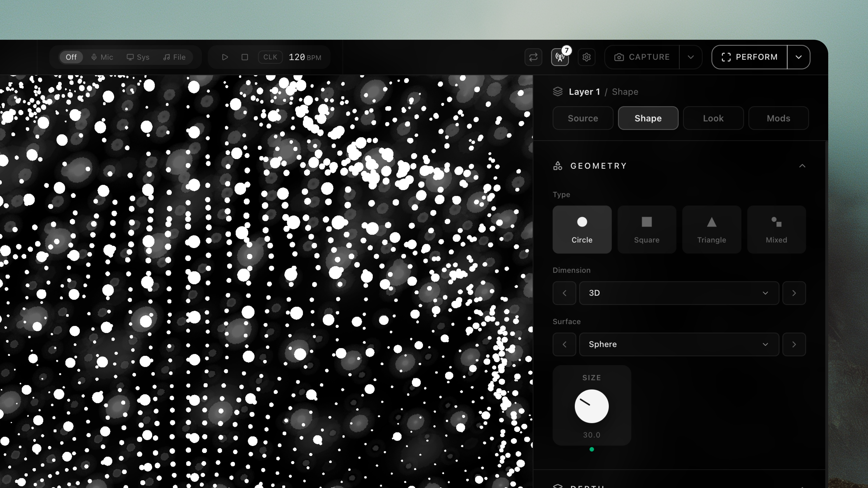Select next Dimension option arrow
Viewport: 868px width, 488px height.
tap(794, 293)
